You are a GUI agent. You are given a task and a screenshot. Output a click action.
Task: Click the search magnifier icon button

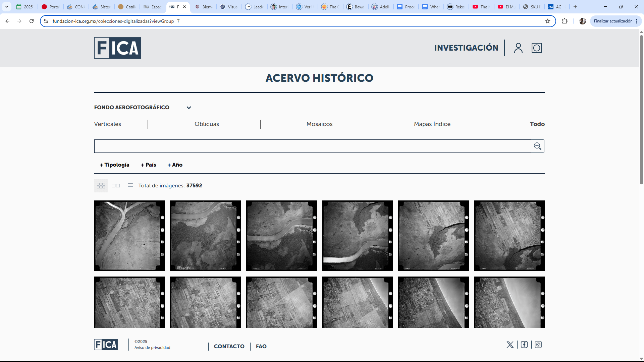[x=537, y=146]
